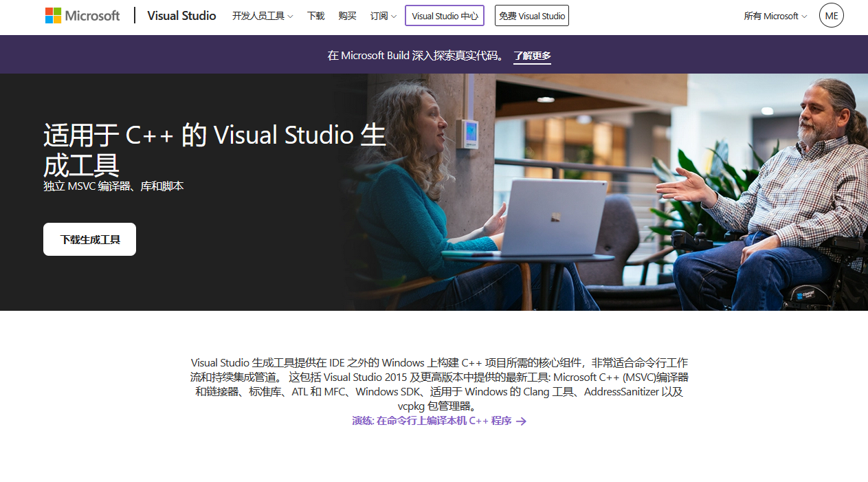Click the 适用于 C++ 的 Visual Studio 生成工具 heading
The height and width of the screenshot is (482, 868).
(214, 149)
